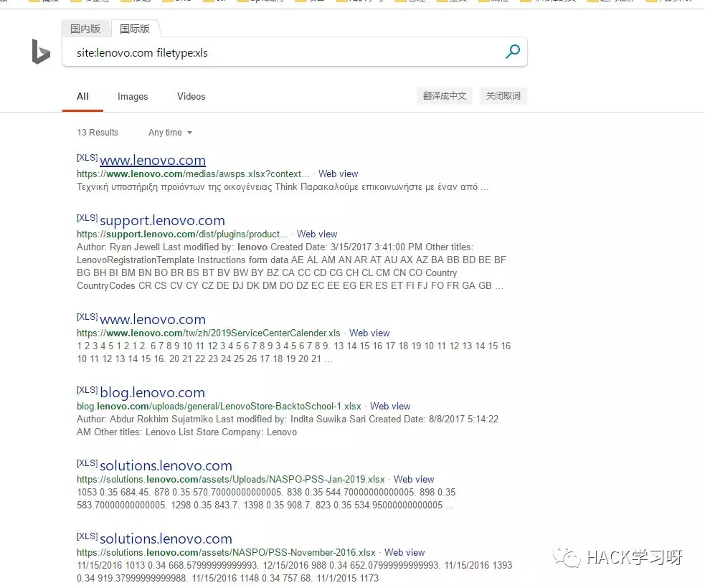Viewport: 705px width, 588px height.
Task: Open the blog.lenovo.com result title
Action: click(153, 392)
